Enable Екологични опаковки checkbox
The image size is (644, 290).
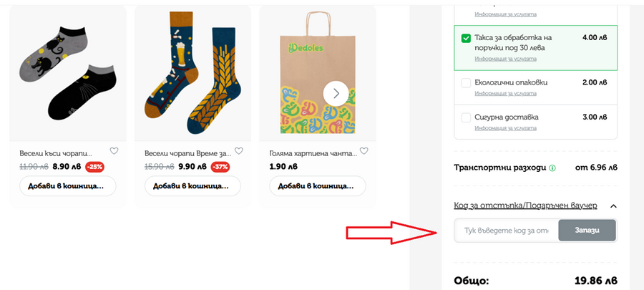(x=467, y=82)
